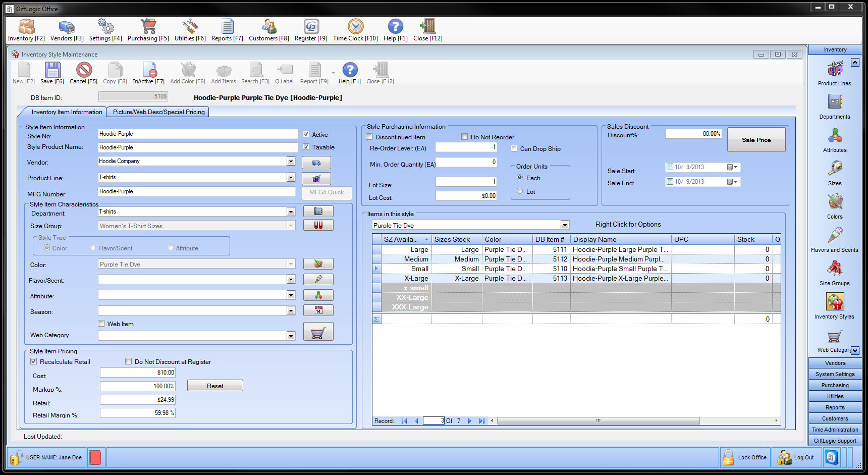The image size is (868, 475).
Task: Click the Discount% input field
Action: 693,134
